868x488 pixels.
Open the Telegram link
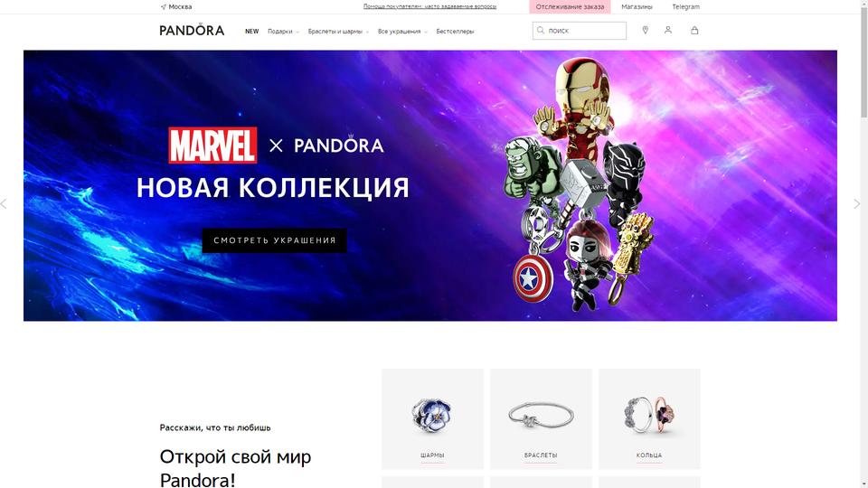(x=686, y=6)
